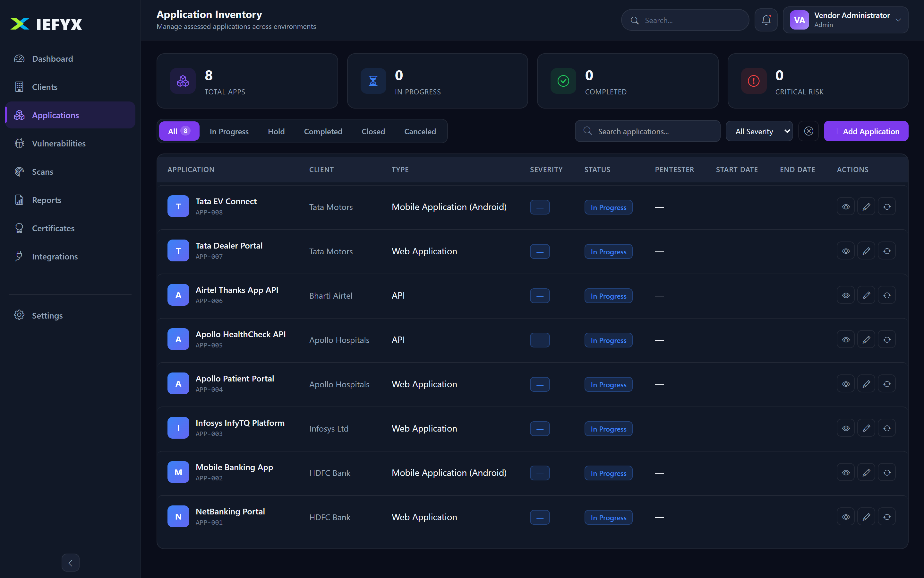
Task: Go to Certificates page
Action: (70, 228)
